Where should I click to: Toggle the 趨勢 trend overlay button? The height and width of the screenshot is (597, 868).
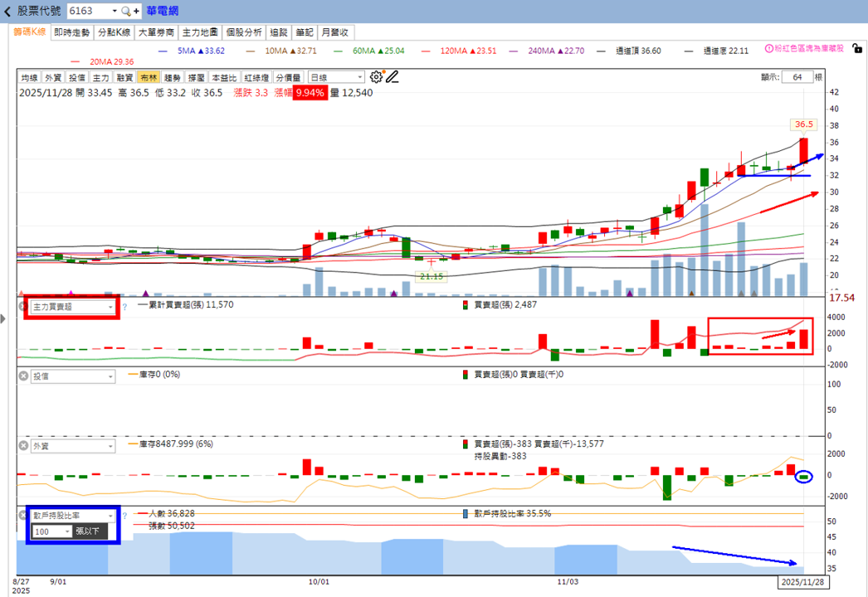point(173,77)
